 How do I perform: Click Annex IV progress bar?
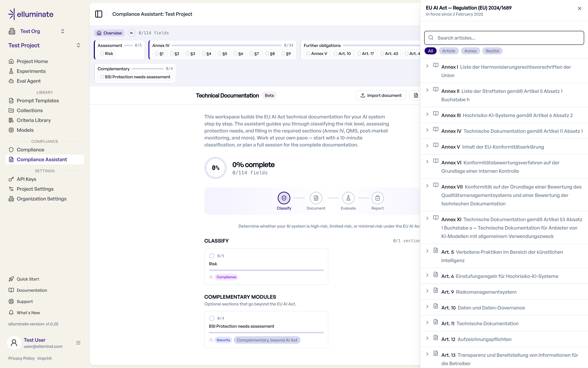226,46
